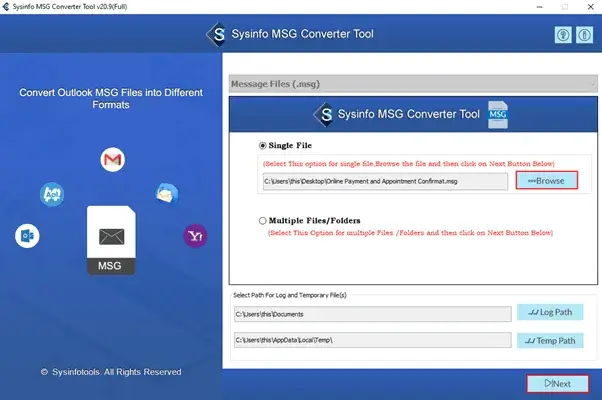Screen dimensions: 602x400
Task: Click the Outlook icon on left panel
Action: pyautogui.click(x=27, y=236)
